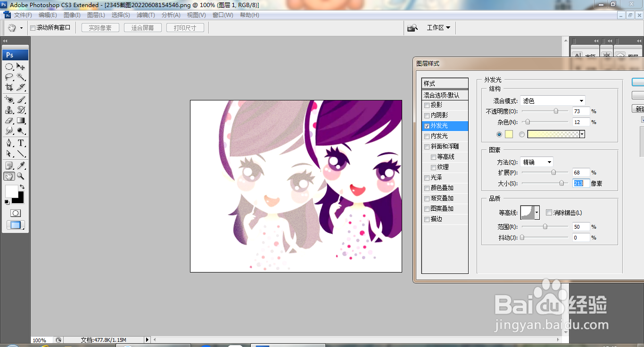Select the Zoom magnifier tool
This screenshot has width=644, height=347.
pyautogui.click(x=21, y=176)
